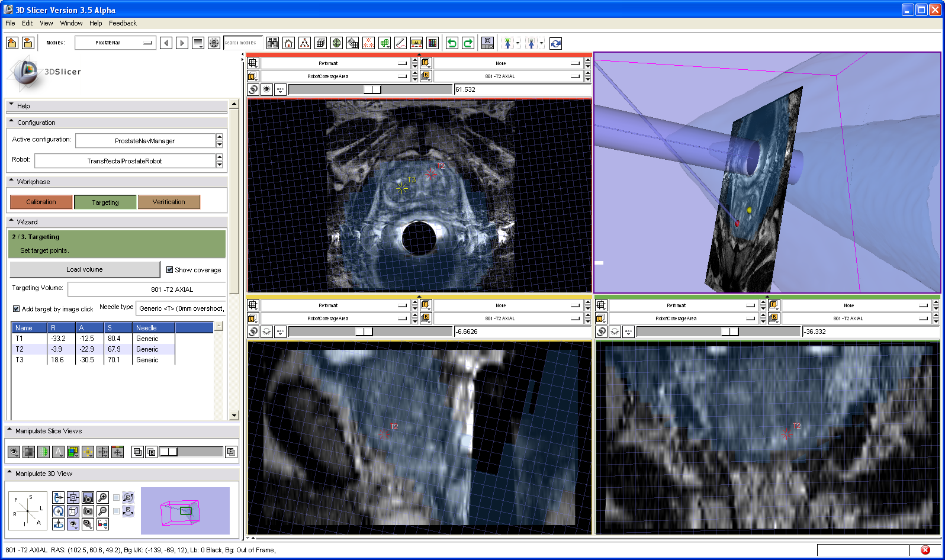Open the Needle type dropdown
This screenshot has height=560, width=945.
(181, 308)
